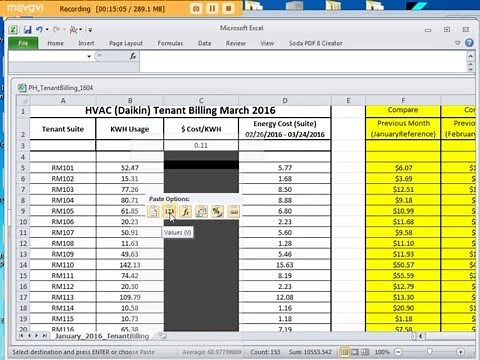Click the Zoom In plus button
The image size is (480, 360).
(460, 352)
